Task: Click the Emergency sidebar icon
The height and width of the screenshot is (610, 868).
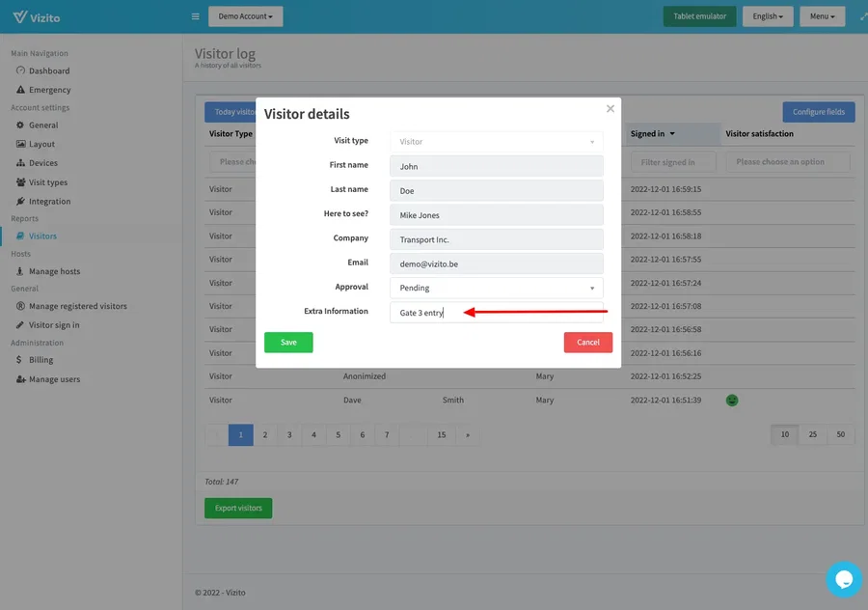Action: (x=20, y=89)
